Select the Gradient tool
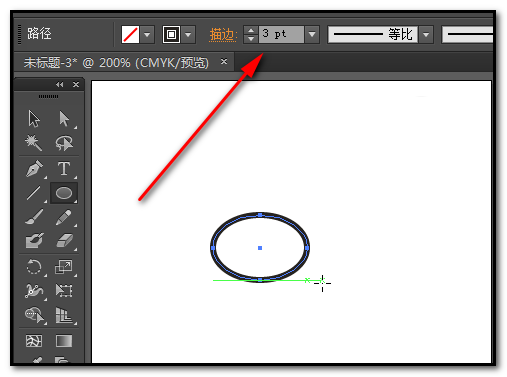 (x=64, y=341)
